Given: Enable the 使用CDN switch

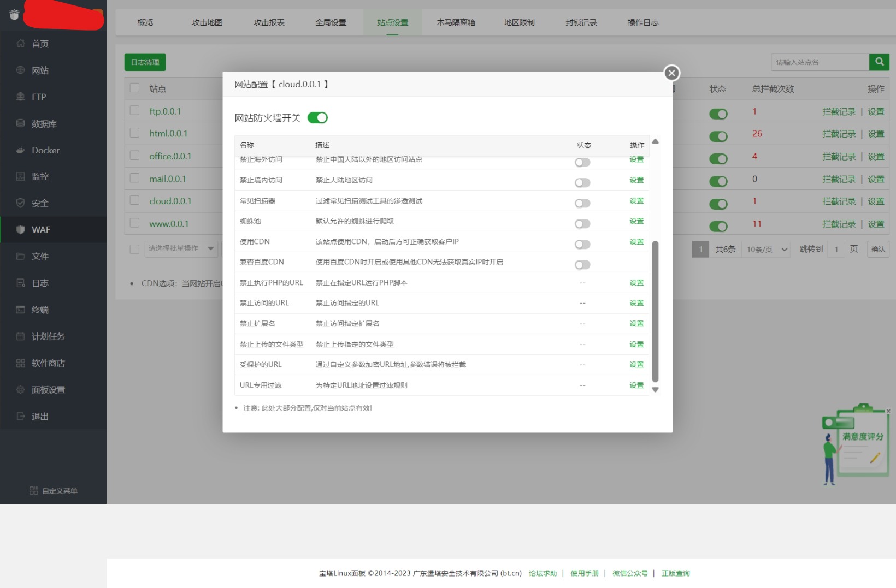Looking at the screenshot, I should click(x=582, y=244).
